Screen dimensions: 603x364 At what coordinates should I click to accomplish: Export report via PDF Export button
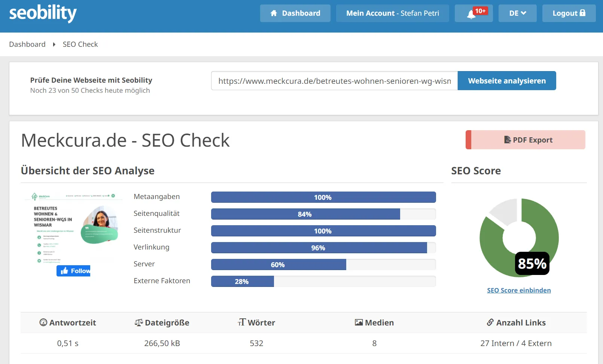[x=526, y=140]
